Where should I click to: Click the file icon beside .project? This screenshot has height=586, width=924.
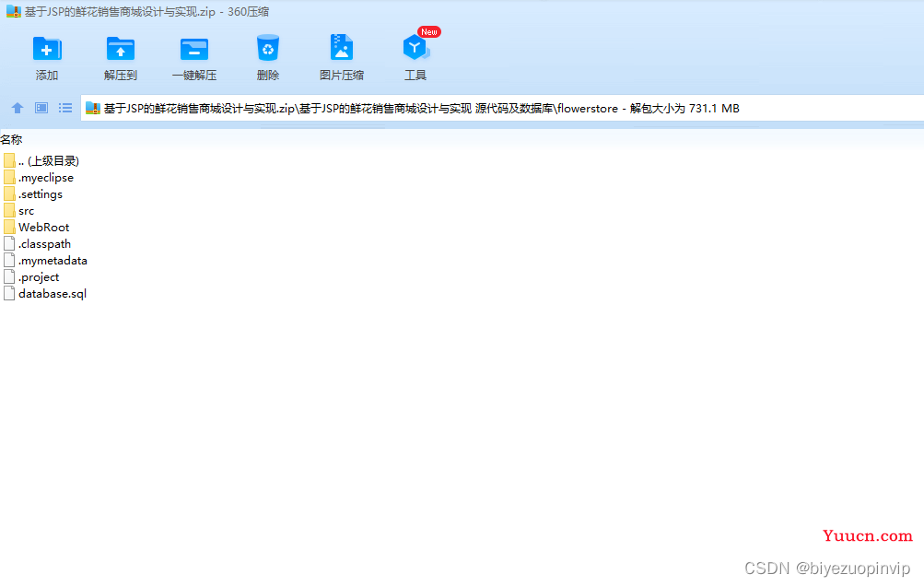(x=9, y=276)
